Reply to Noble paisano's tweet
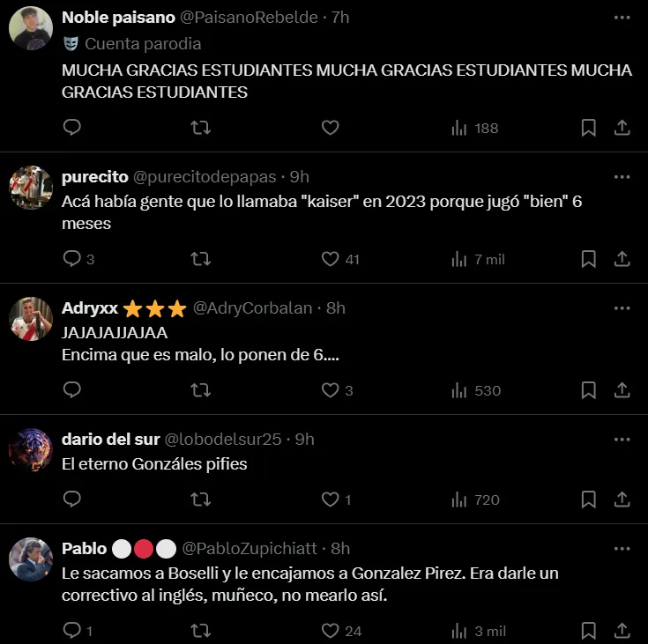Viewport: 648px width, 644px height. click(x=72, y=127)
